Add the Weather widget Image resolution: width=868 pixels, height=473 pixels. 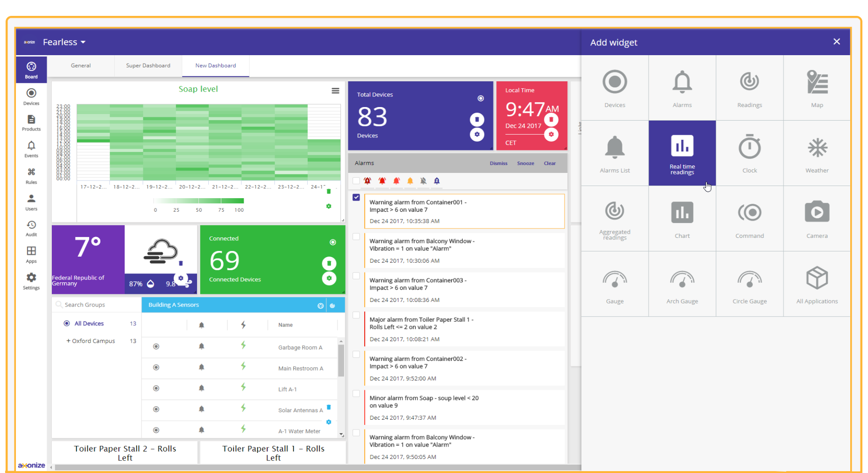pos(817,153)
